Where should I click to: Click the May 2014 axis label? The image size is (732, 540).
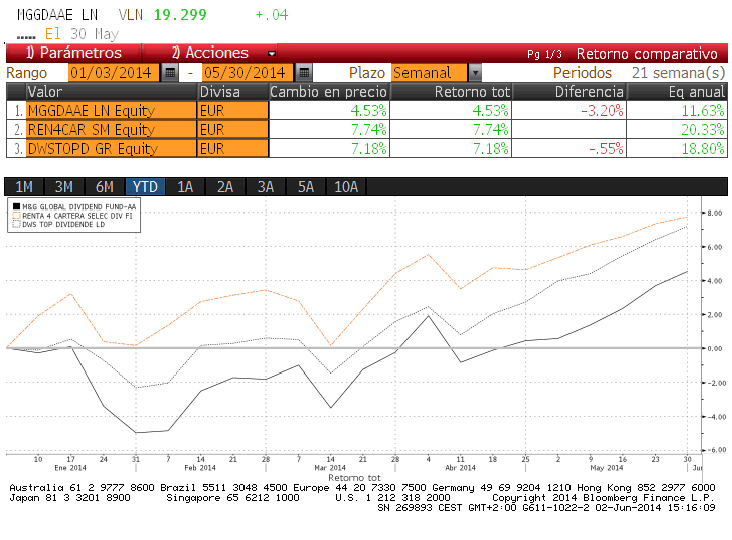606,468
